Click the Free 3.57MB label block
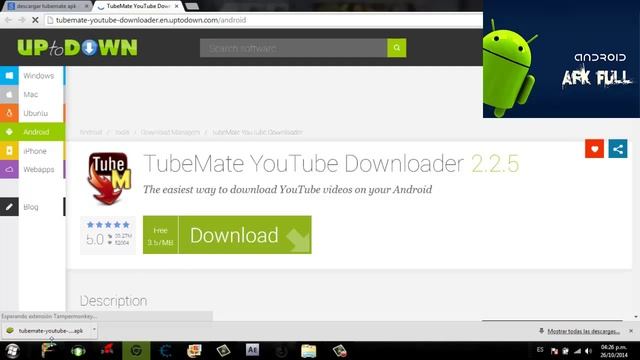 point(160,235)
